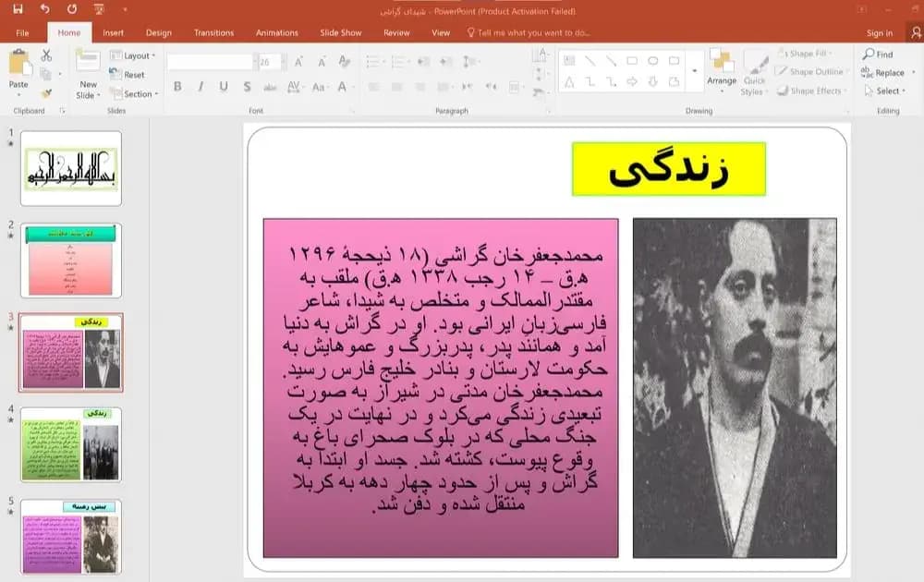Click Increase List Level icon
Viewport: 924px width, 582px height.
pos(446,61)
